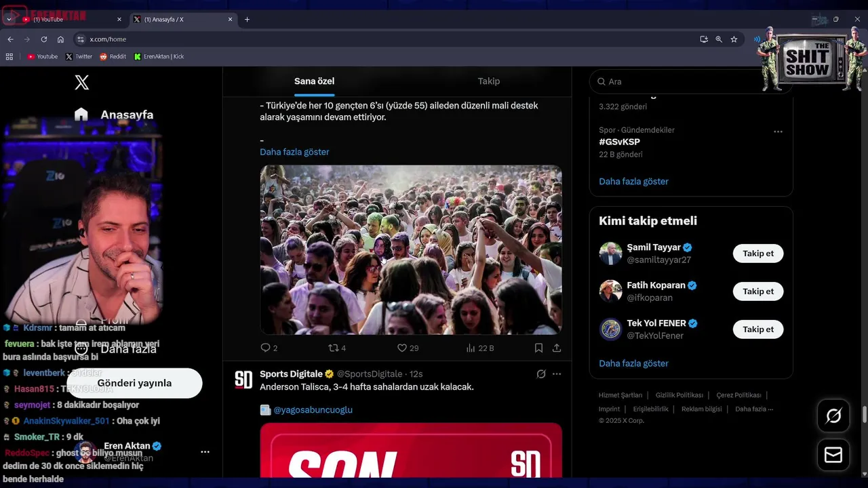Open the Twitter bookmark

79,57
